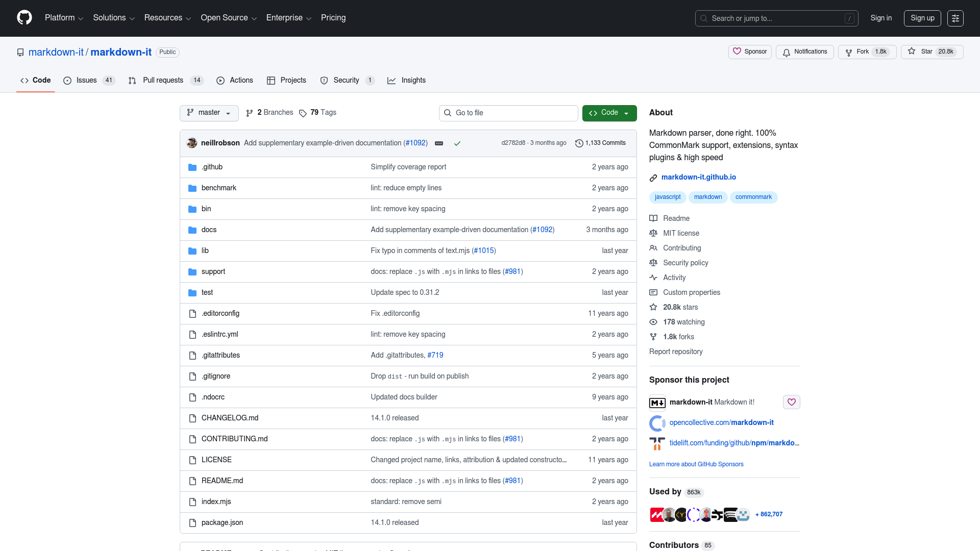Focus the Go to file field
The image size is (980, 551).
coord(508,113)
